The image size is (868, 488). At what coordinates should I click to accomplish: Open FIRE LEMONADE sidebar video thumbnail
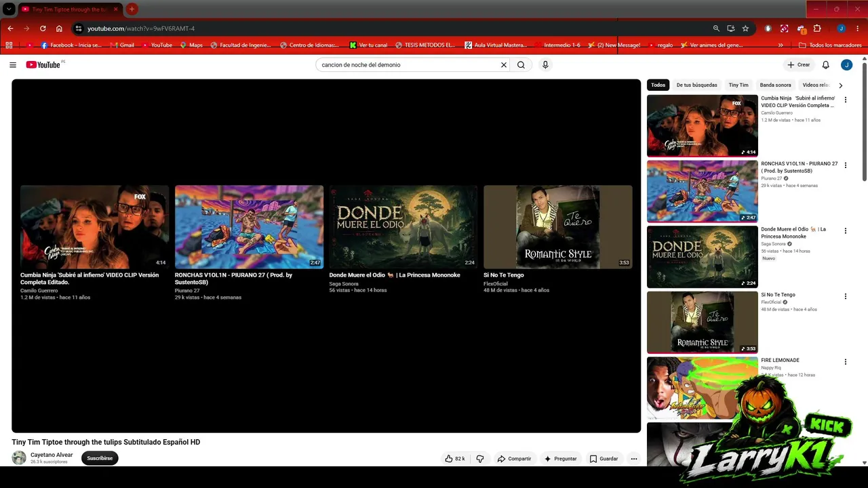coord(702,388)
